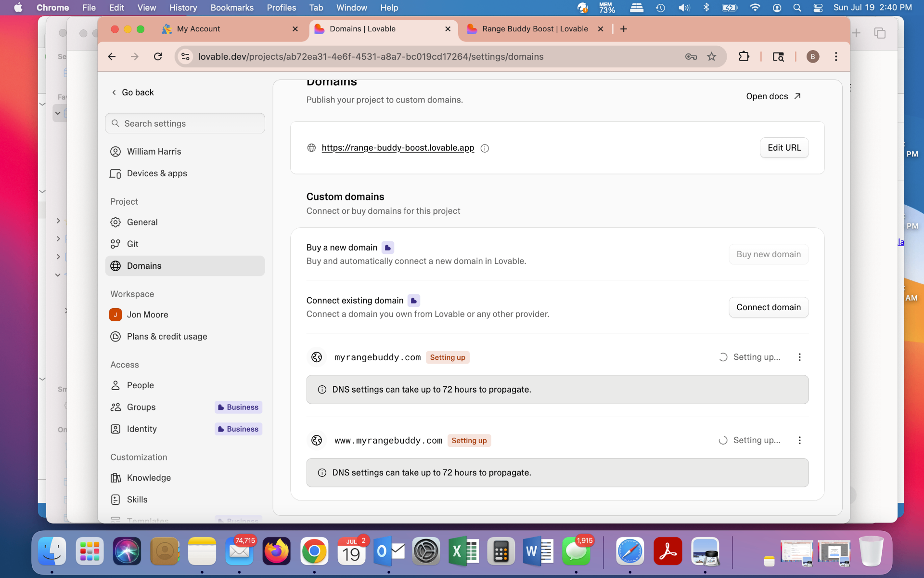Open Adobe Acrobat from the Dock
This screenshot has height=578, width=924.
point(667,552)
